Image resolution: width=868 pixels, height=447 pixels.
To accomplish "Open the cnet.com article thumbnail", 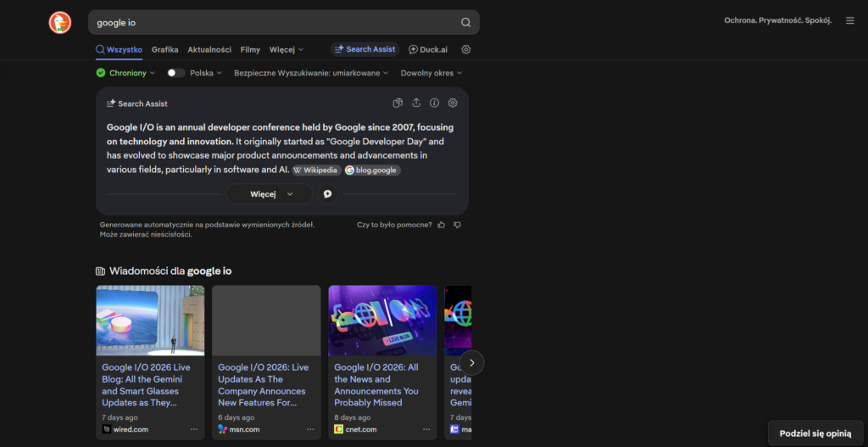I will [382, 320].
